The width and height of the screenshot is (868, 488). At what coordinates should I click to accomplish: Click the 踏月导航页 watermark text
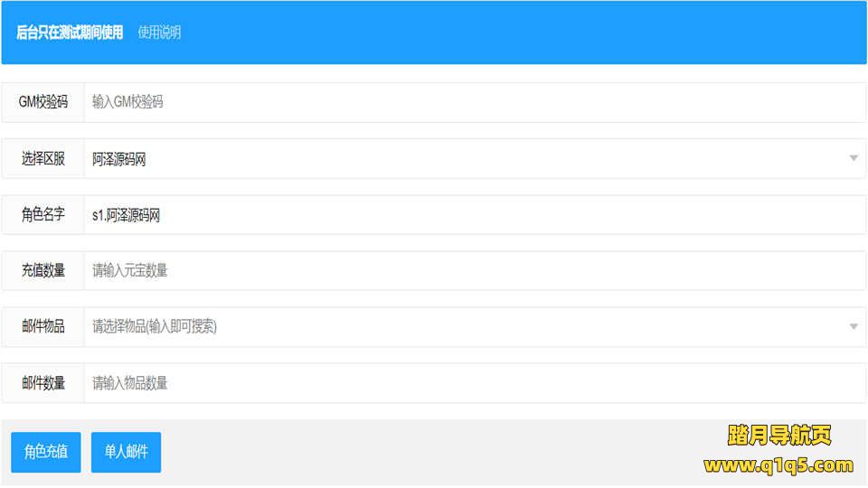coord(778,436)
